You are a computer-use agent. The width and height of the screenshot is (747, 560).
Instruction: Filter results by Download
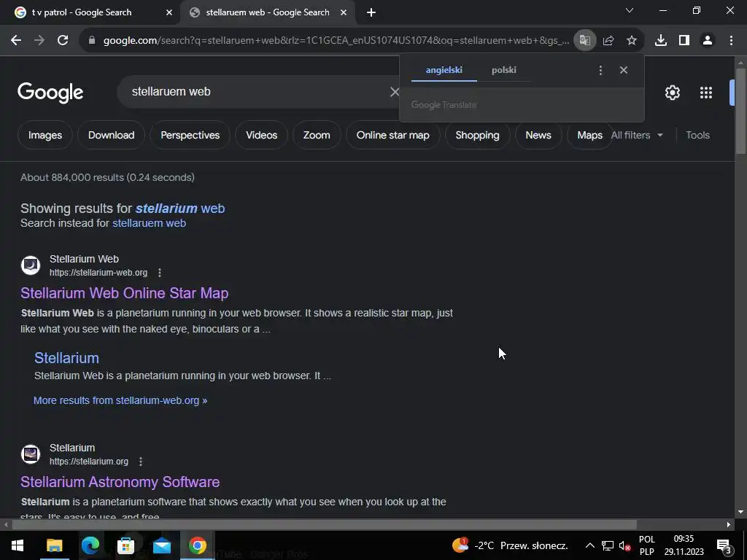click(111, 135)
